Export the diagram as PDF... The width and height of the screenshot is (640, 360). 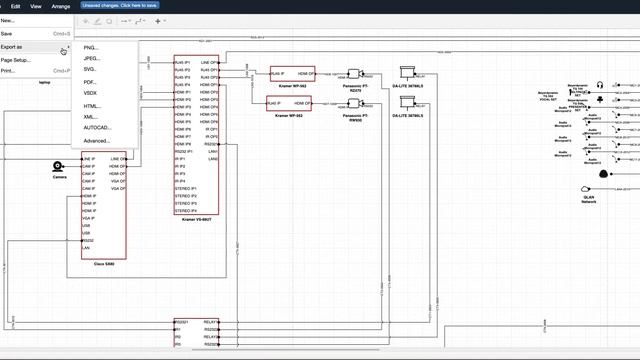pos(104,82)
